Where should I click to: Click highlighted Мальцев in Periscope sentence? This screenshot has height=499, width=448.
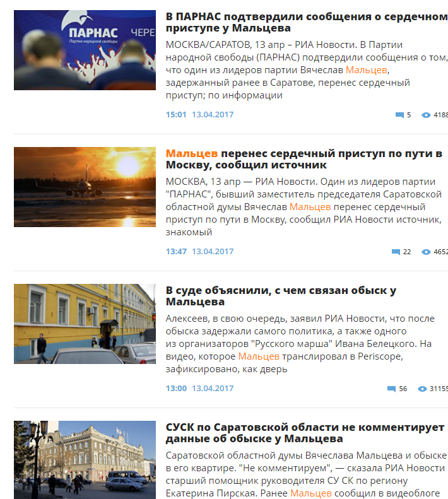[259, 356]
